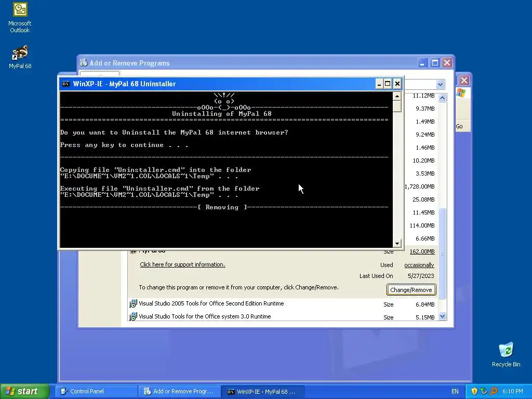This screenshot has width=532, height=399.
Task: Maximize the MyPal 68 Uninstaller window
Action: coord(388,84)
